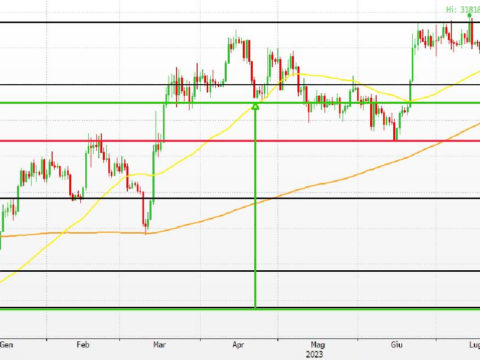Click the 'Mag' month label on the axis
The image size is (480, 360).
pos(317,345)
